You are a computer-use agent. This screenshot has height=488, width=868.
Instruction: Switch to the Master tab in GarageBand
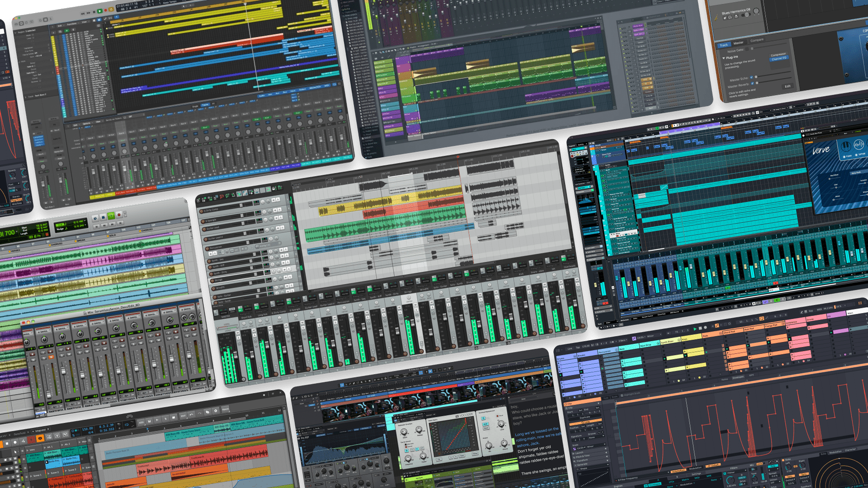tap(739, 42)
